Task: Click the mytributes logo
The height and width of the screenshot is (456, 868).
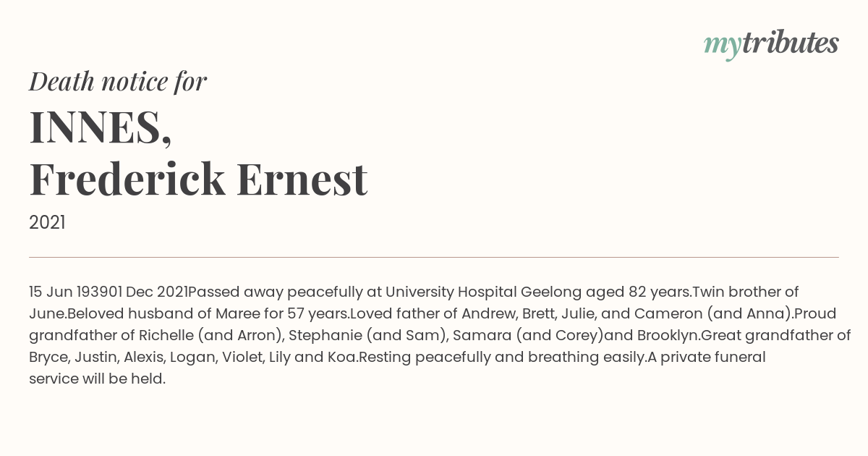Action: [771, 44]
